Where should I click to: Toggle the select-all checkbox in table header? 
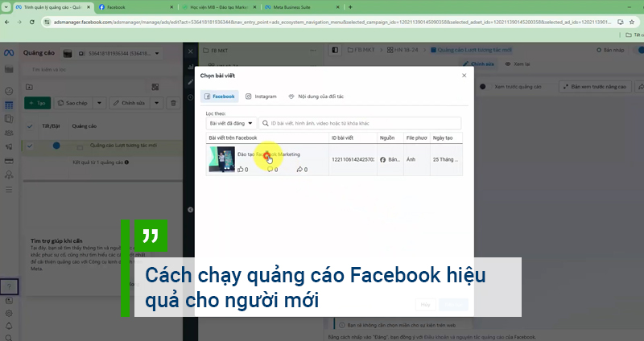click(x=30, y=126)
